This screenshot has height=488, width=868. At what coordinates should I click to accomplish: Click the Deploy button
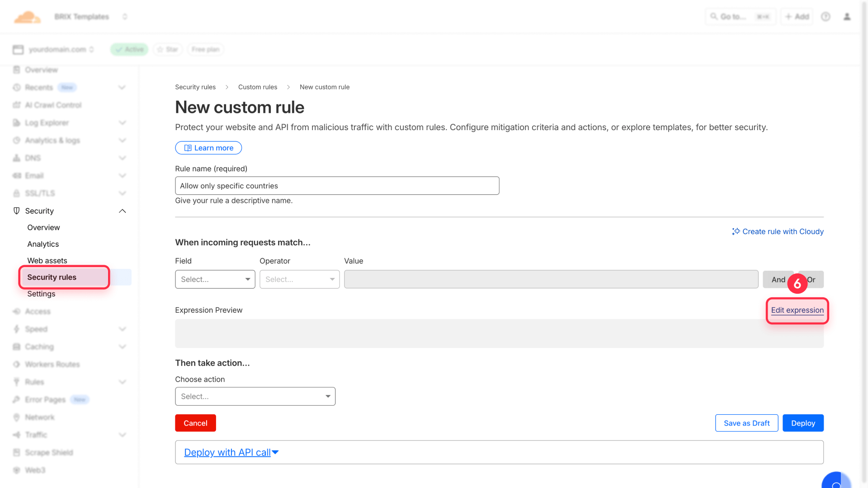click(803, 423)
